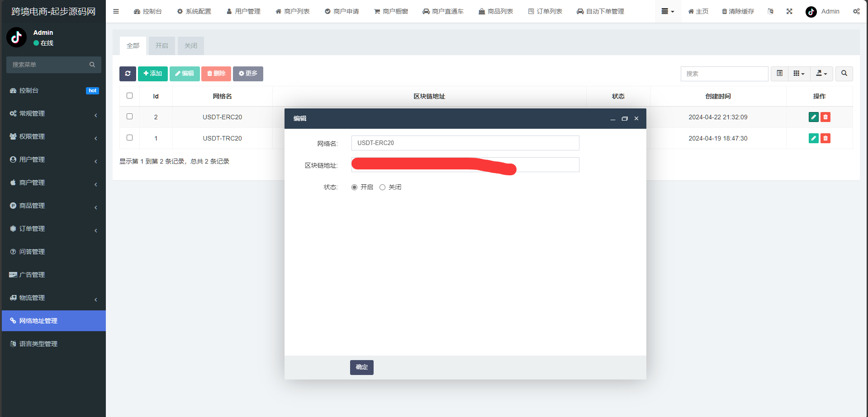868x417 pixels.
Task: Tick the checkbox for the USDT-ERC20 row
Action: [x=129, y=117]
